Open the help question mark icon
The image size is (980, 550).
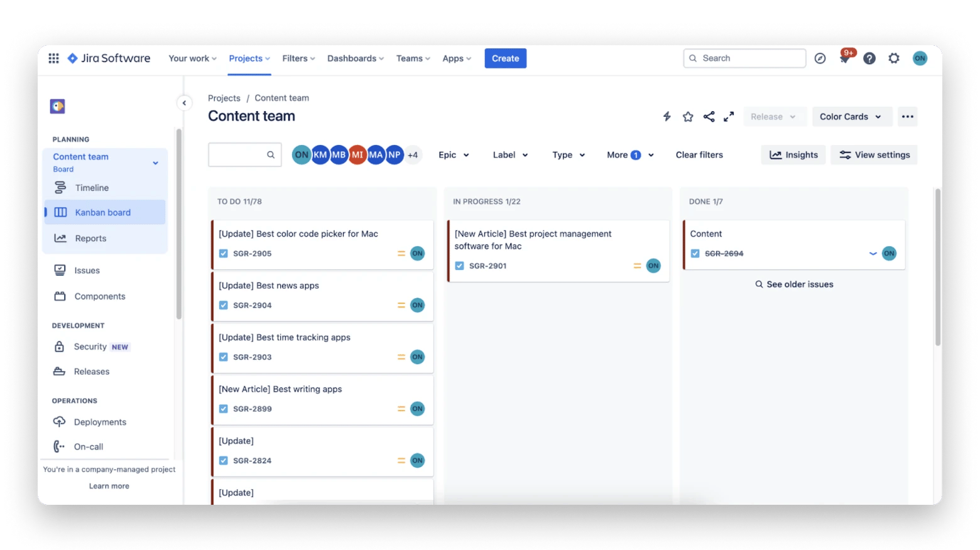[869, 58]
